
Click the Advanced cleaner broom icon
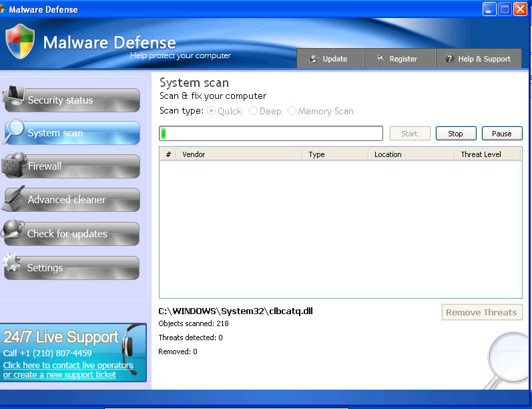coord(14,198)
